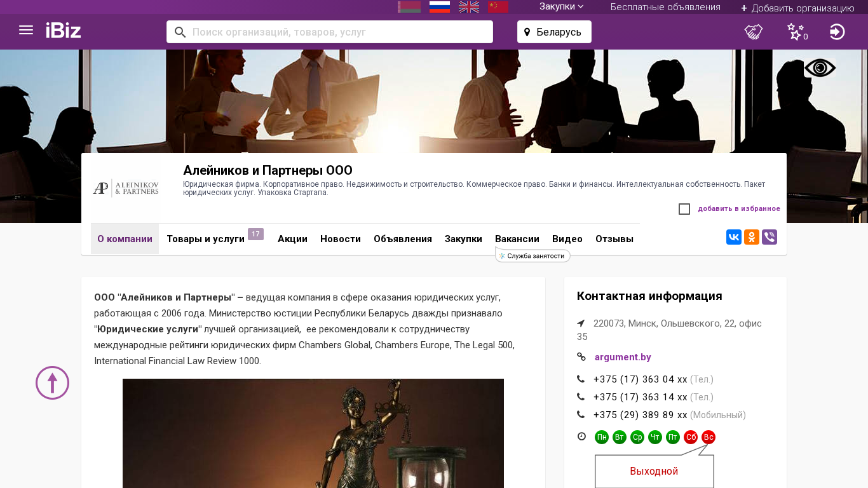Viewport: 868px width, 488px height.
Task: Toggle the eye accessibility view icon
Action: click(x=820, y=68)
